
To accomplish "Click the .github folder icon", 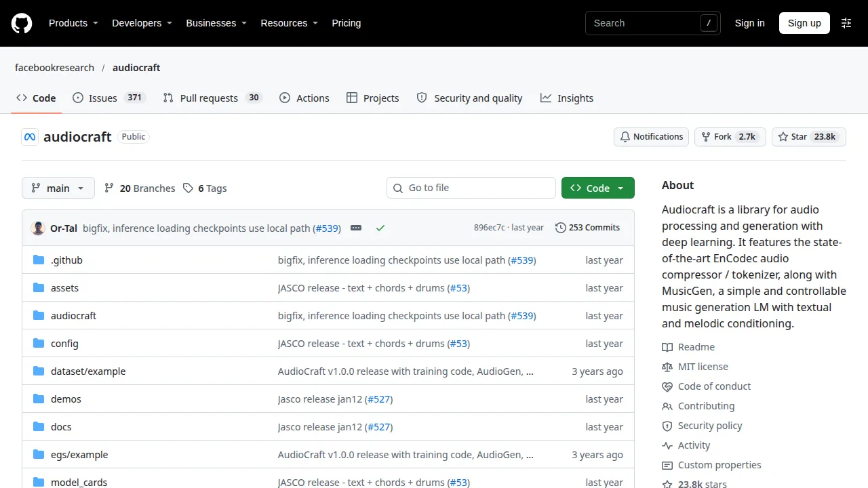I will click(39, 260).
